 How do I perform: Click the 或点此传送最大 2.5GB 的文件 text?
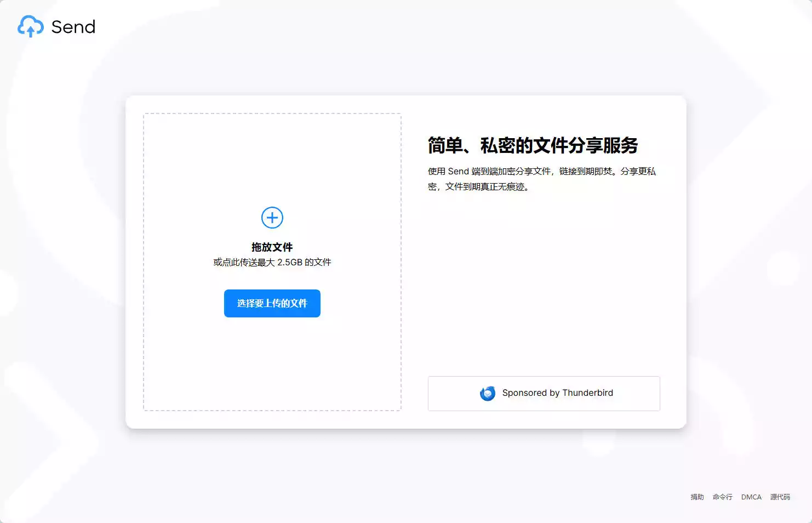272,262
